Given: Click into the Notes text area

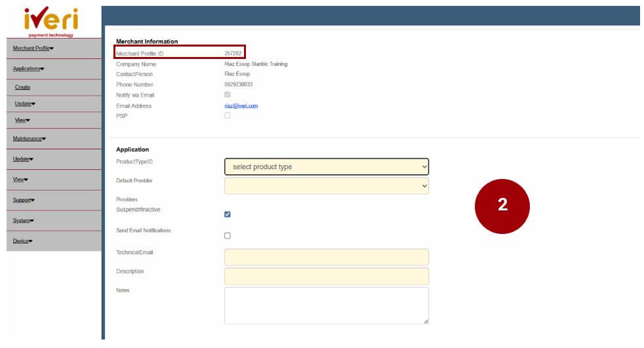Looking at the screenshot, I should click(x=327, y=306).
